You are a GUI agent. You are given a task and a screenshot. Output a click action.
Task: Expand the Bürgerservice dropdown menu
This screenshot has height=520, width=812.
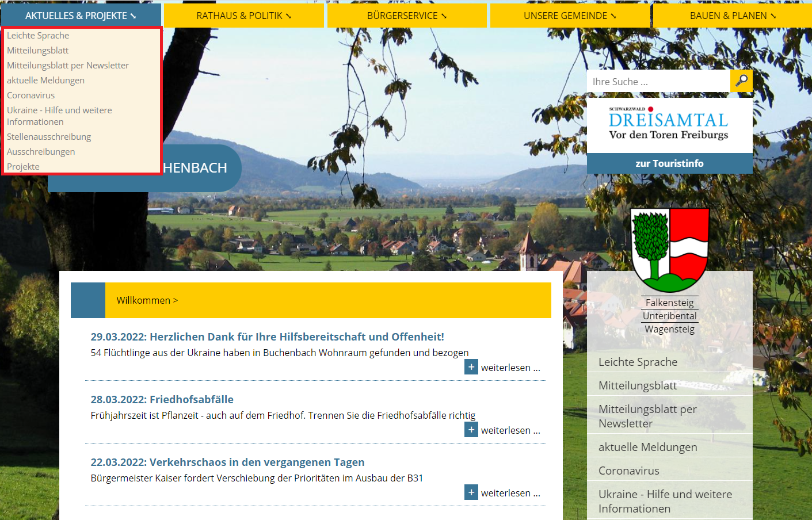(406, 16)
